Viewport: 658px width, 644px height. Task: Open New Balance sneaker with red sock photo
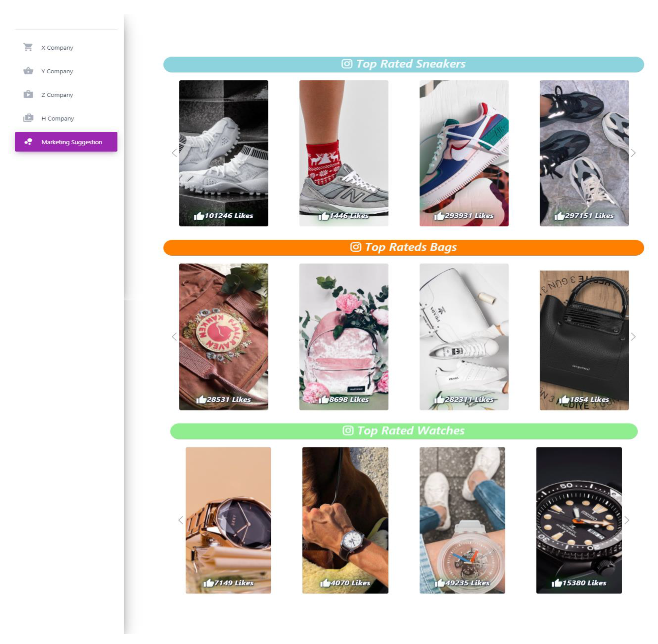tap(343, 153)
